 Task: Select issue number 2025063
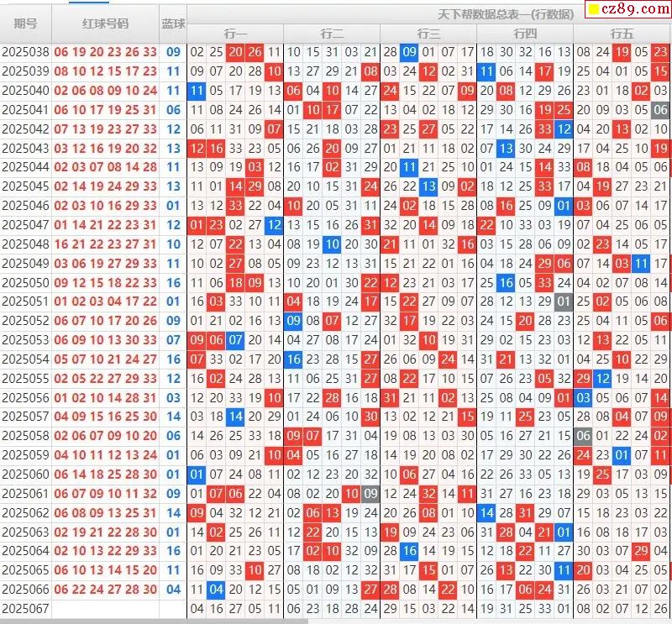pos(26,532)
